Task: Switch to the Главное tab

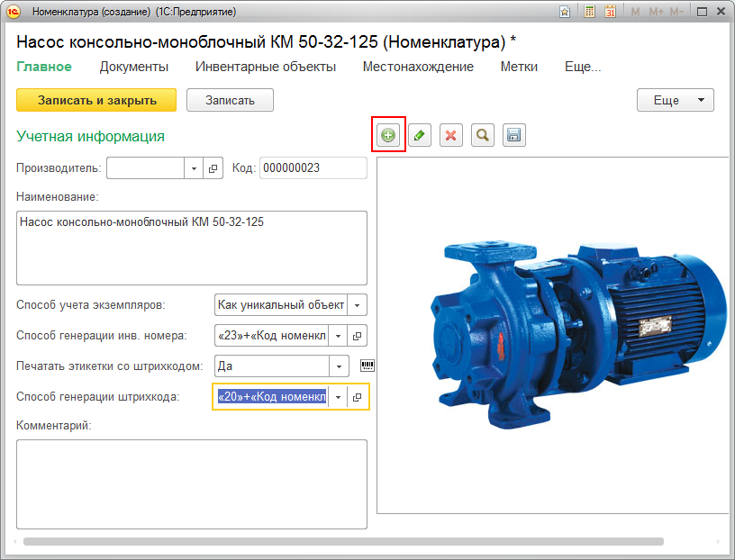Action: tap(44, 67)
